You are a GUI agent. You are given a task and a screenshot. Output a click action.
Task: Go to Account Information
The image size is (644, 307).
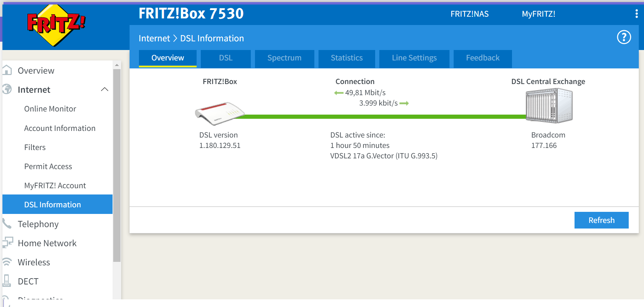point(60,128)
